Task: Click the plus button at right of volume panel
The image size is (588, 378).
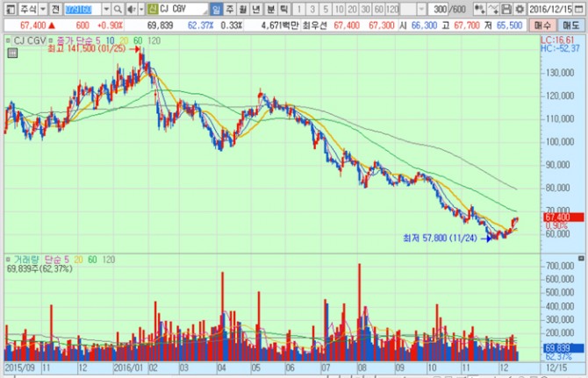Action: (x=580, y=260)
